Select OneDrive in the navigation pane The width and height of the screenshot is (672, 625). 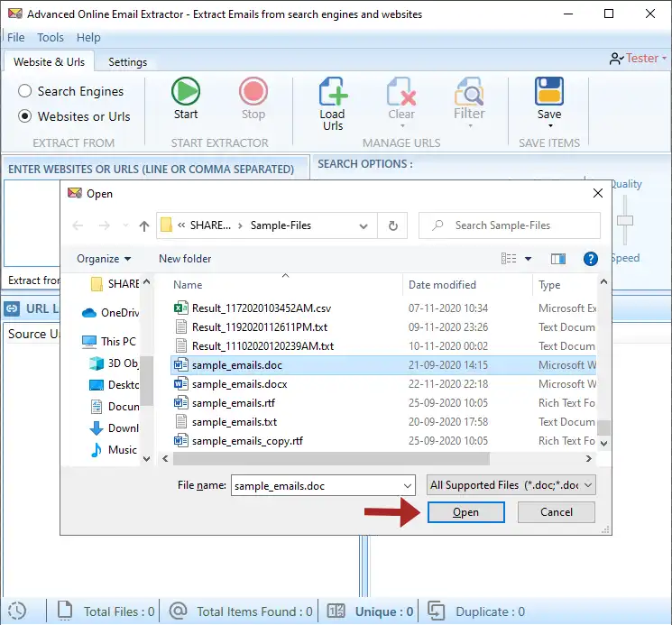(x=111, y=313)
